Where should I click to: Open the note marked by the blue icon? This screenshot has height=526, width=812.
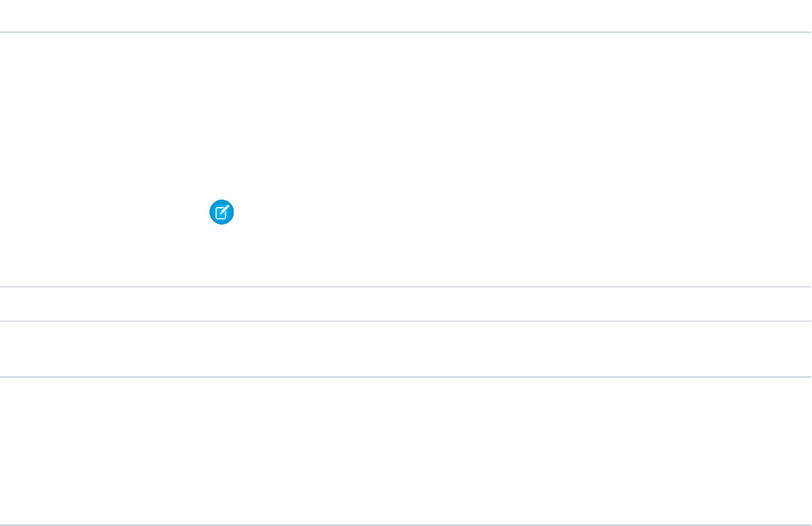[221, 213]
